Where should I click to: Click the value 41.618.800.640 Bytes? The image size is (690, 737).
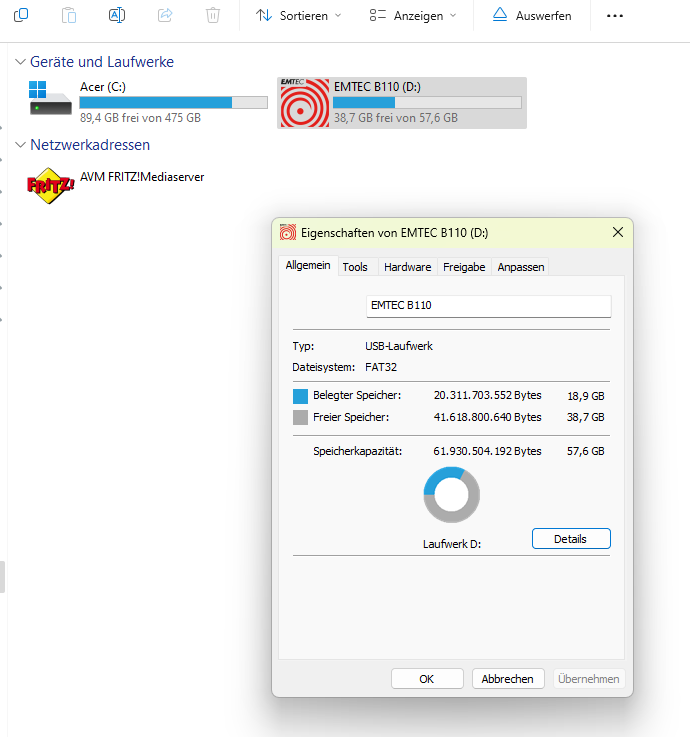coord(487,417)
